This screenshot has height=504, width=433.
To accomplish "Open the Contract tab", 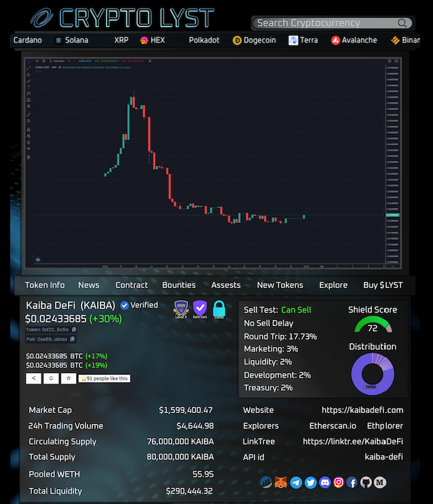I will [132, 285].
